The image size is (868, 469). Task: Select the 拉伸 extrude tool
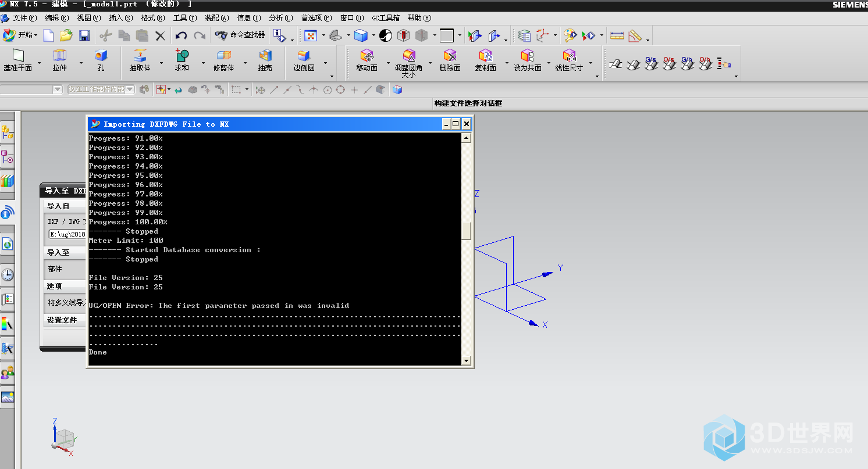[60, 60]
